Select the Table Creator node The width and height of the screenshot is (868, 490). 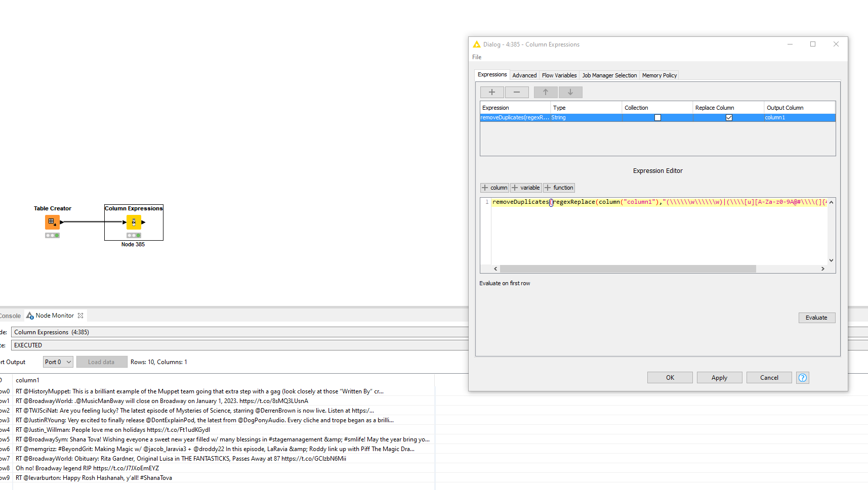click(x=52, y=221)
